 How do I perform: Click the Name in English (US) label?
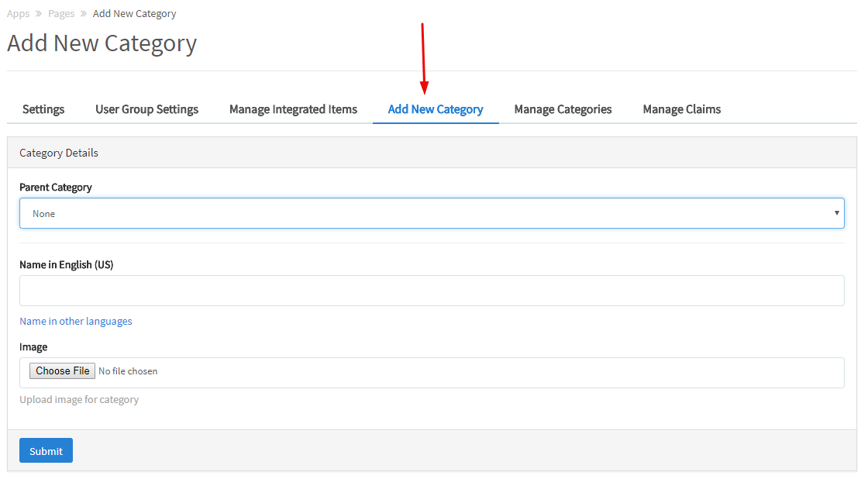click(67, 264)
